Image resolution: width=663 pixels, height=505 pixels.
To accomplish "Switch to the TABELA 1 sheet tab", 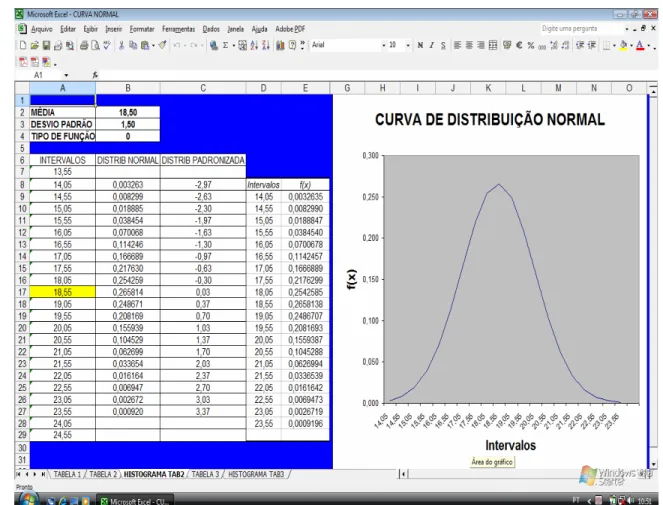I will [67, 474].
